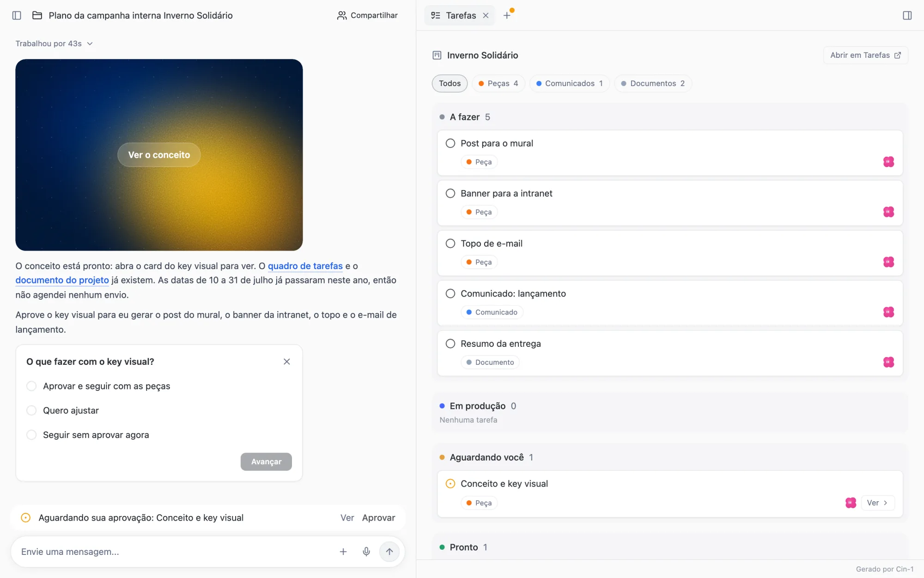The image size is (924, 578).
Task: Click the Avançar button
Action: pos(266,461)
